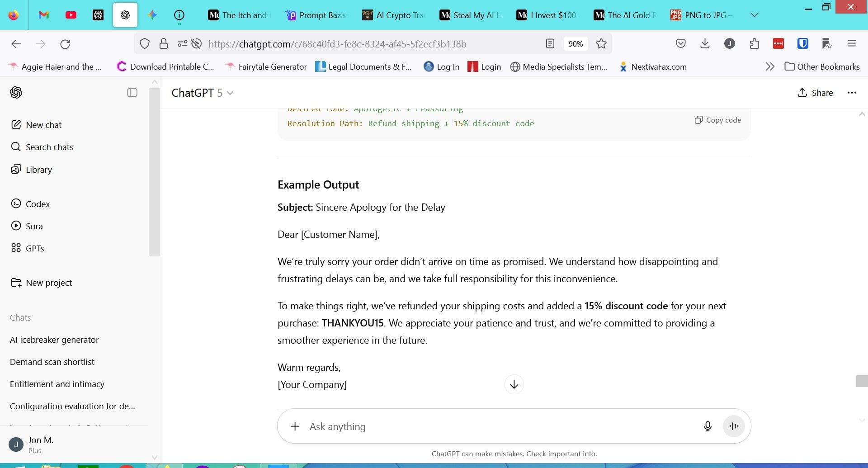Toggle tracking protection shield in address bar
Image resolution: width=868 pixels, height=468 pixels.
click(144, 44)
